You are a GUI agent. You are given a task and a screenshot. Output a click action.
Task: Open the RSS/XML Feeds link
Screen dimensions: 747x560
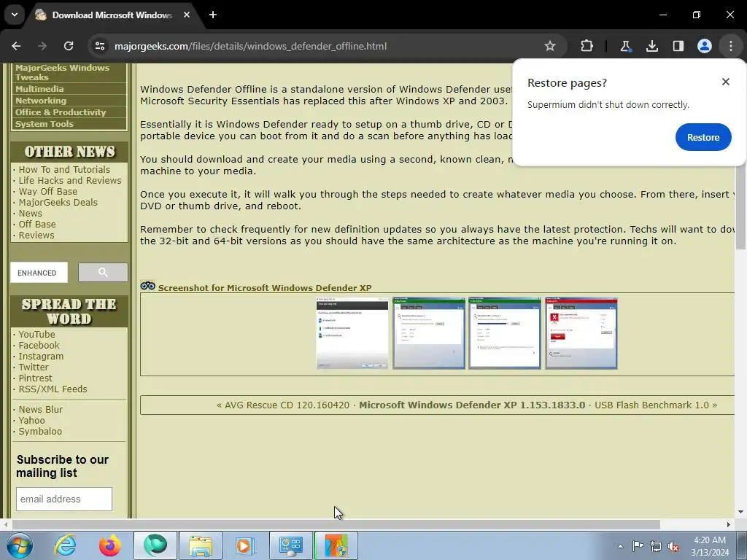tap(53, 389)
